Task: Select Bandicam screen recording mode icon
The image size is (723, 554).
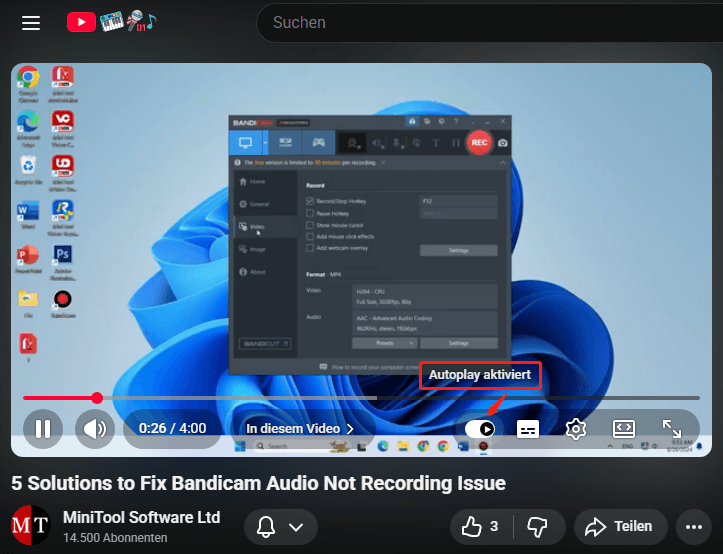Action: 245,143
